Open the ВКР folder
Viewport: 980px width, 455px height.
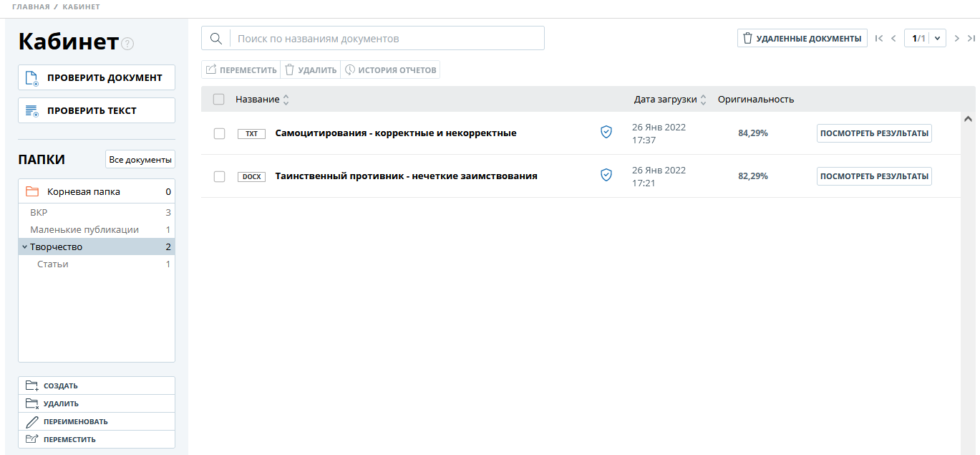39,213
